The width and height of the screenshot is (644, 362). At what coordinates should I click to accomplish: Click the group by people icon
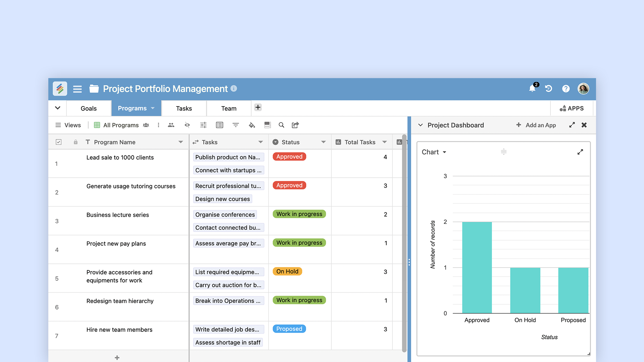click(x=146, y=125)
